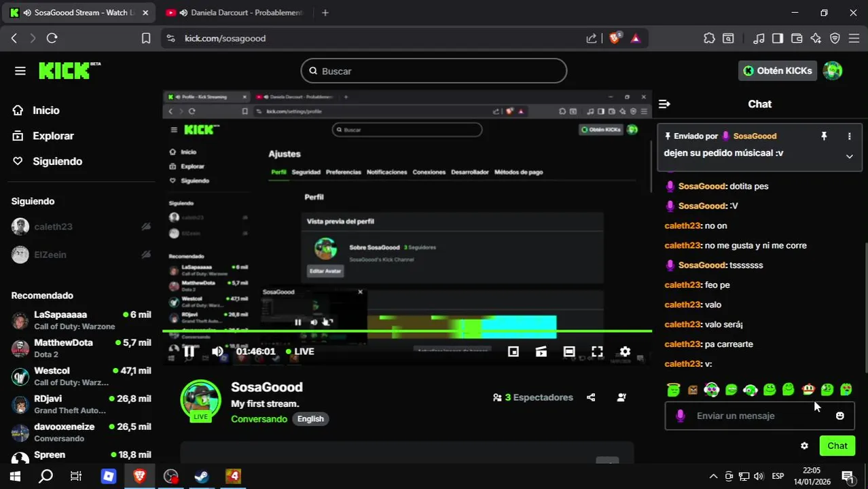Enter fullscreen on the video player
The height and width of the screenshot is (489, 868).
click(597, 351)
